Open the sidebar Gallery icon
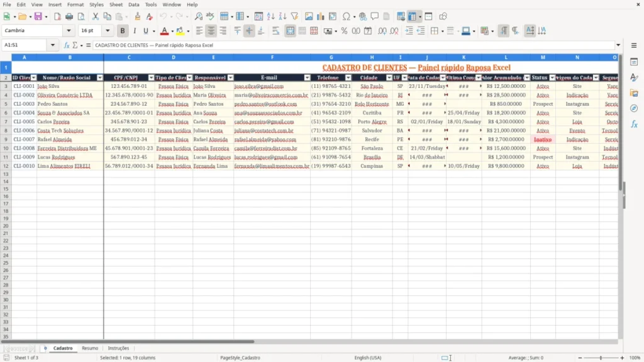Viewport: 644px width, 362px height. tap(634, 93)
